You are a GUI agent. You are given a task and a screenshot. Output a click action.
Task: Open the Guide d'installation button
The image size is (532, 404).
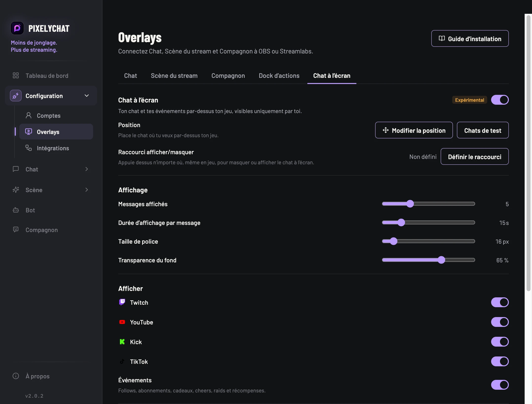[470, 38]
